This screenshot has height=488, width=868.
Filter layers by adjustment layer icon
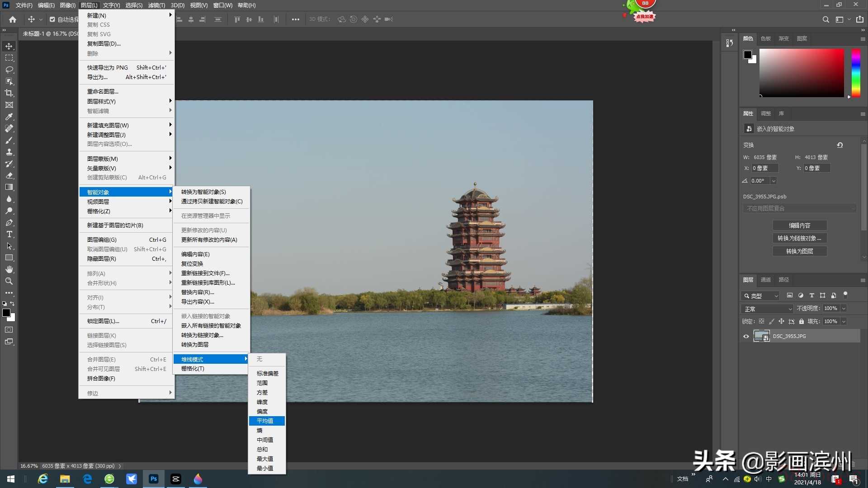[x=801, y=296]
